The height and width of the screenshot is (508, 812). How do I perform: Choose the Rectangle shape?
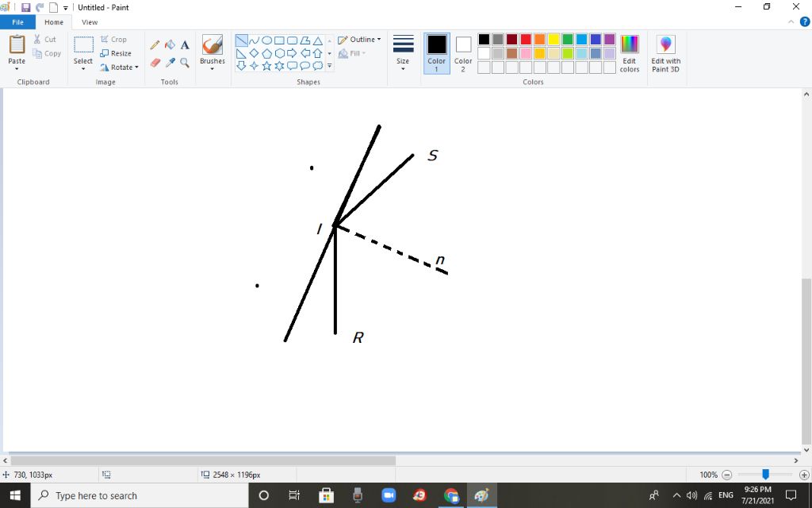(279, 40)
